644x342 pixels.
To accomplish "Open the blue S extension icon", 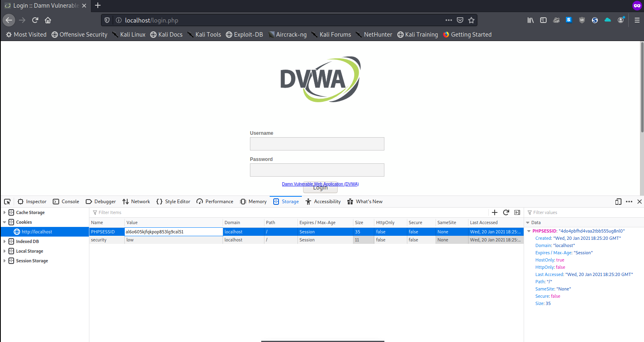I will pos(569,20).
